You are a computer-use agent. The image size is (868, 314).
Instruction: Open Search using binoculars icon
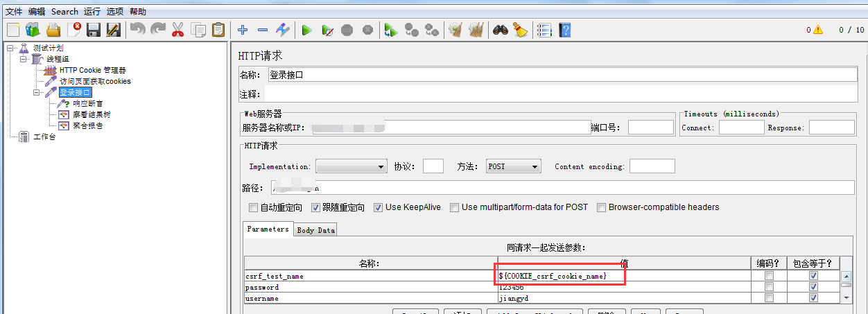point(500,30)
